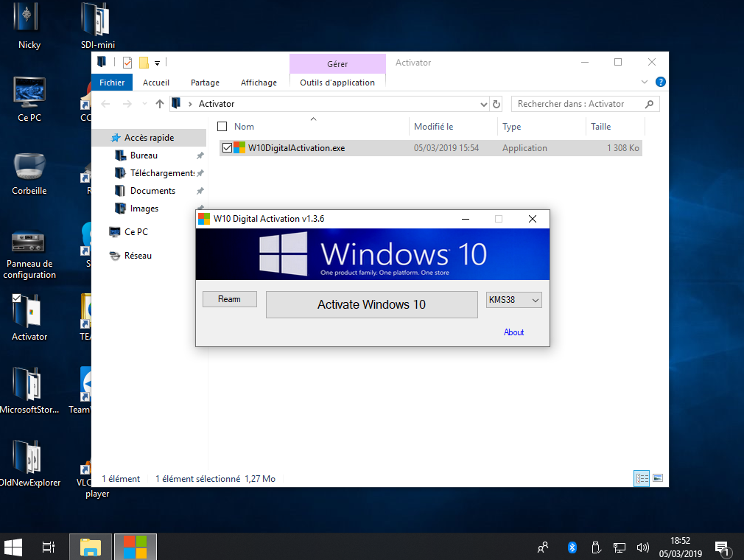Image resolution: width=744 pixels, height=560 pixels.
Task: Open the Windows Start menu
Action: 13,547
